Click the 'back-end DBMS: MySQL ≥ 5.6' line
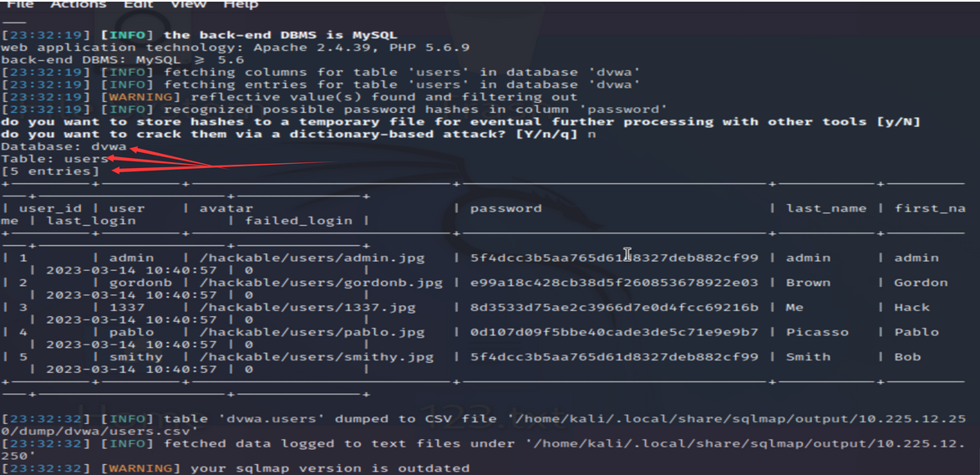Screen dimensions: 980x475 click(x=123, y=60)
